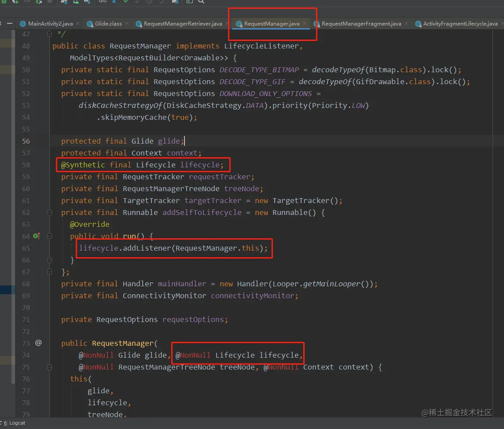The width and height of the screenshot is (504, 429).
Task: Close the Glide.class tab
Action: click(x=127, y=23)
